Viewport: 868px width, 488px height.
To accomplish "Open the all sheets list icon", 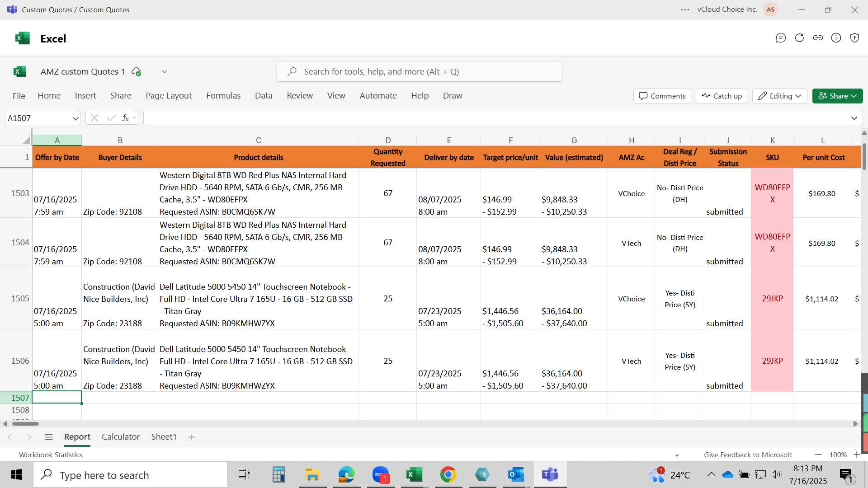I will point(49,437).
